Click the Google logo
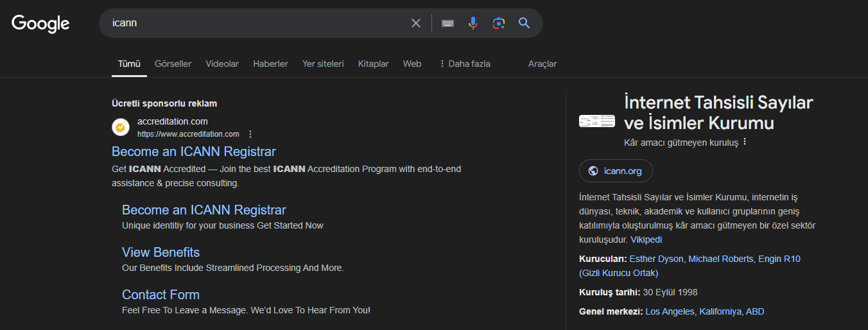This screenshot has width=868, height=330. pos(40,24)
